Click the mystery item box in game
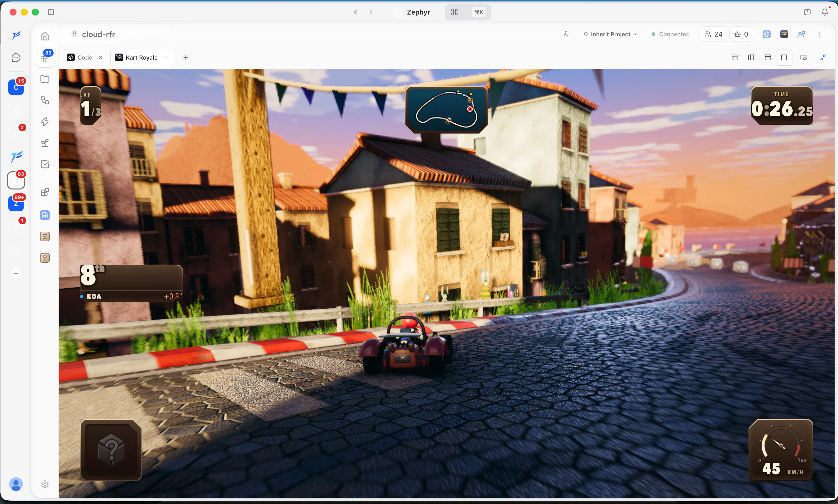 (111, 450)
